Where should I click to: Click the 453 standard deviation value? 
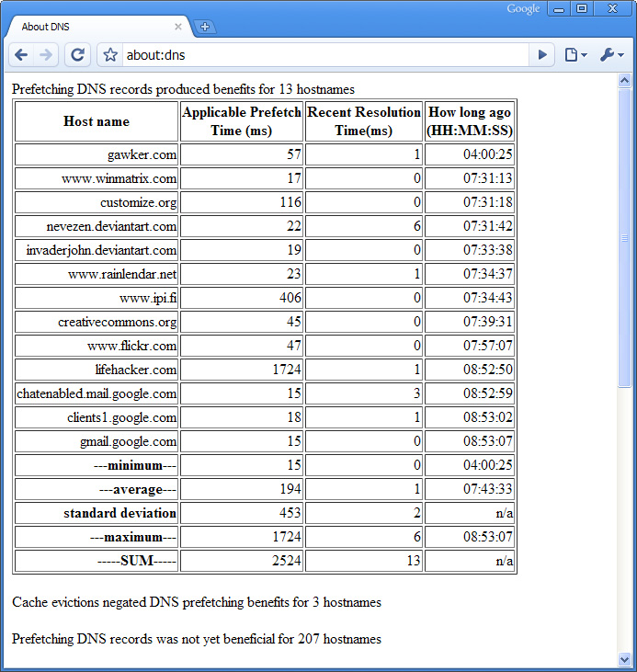(242, 514)
